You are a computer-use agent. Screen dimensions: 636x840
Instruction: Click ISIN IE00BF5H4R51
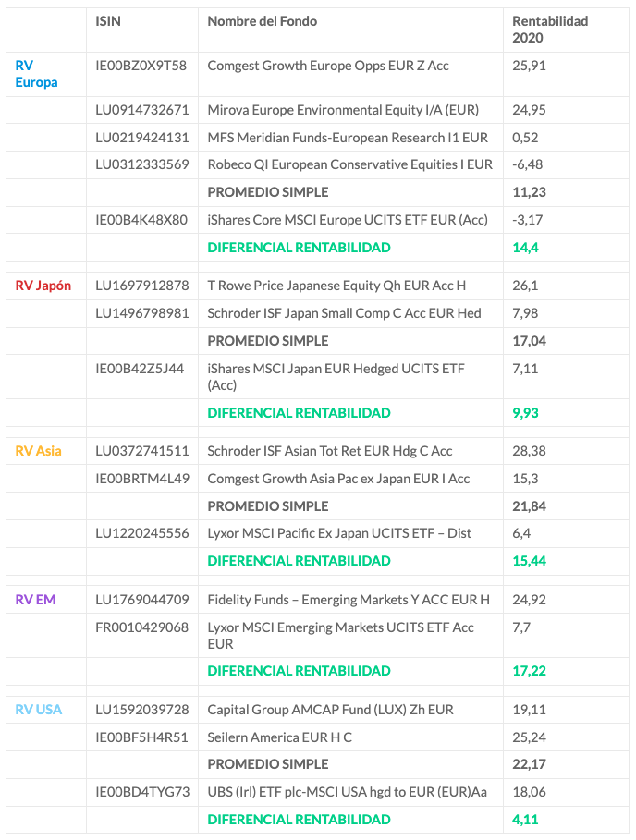coord(141,737)
